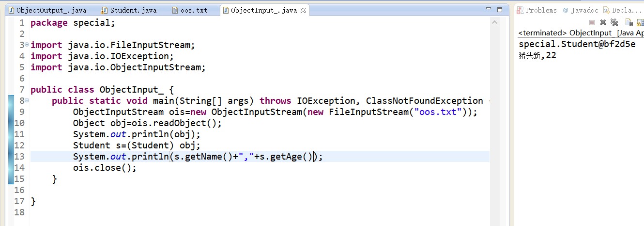Click console output 'special.Student@bf2d5e'
644x226 pixels.
coord(577,44)
